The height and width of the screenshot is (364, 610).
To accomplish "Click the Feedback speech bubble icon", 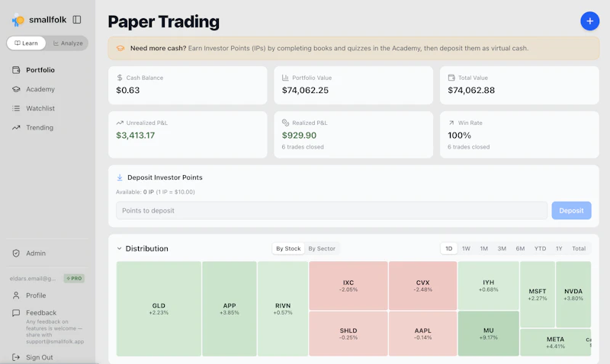I will coord(16,313).
